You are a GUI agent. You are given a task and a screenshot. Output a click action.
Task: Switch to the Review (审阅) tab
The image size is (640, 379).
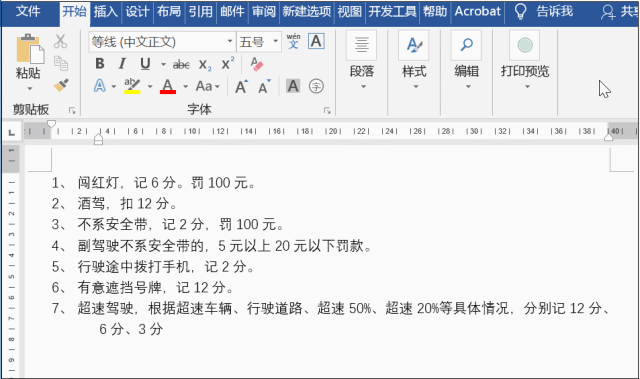(x=264, y=11)
